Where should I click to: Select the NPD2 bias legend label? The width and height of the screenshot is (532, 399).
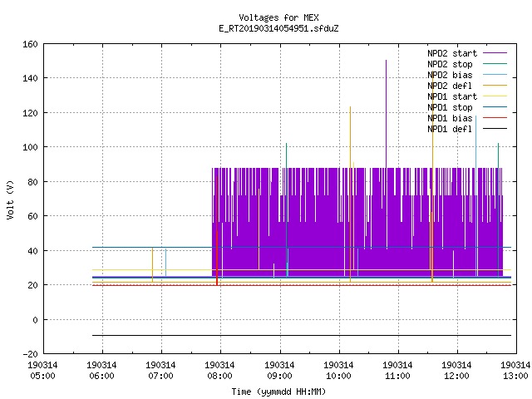click(450, 75)
